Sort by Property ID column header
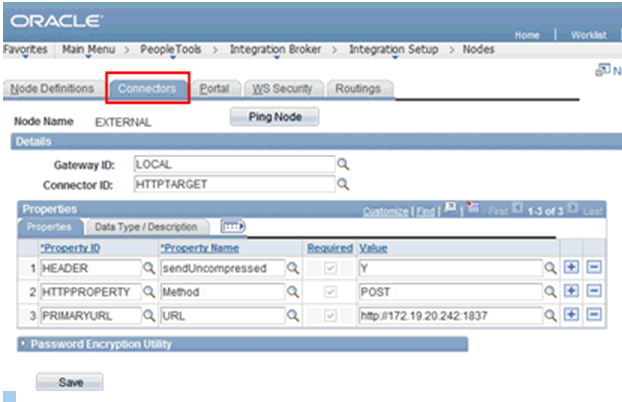Viewport: 622px width, 402px height. point(70,248)
